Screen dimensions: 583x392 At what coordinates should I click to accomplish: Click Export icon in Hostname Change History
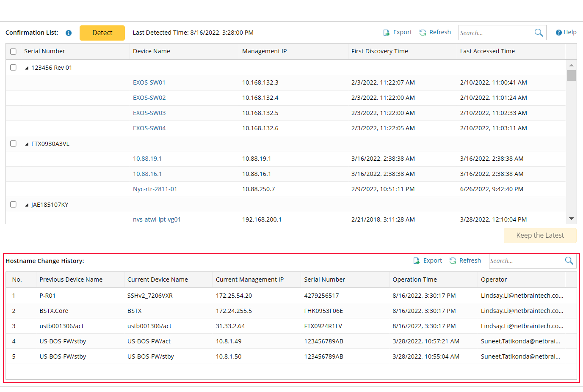click(417, 261)
